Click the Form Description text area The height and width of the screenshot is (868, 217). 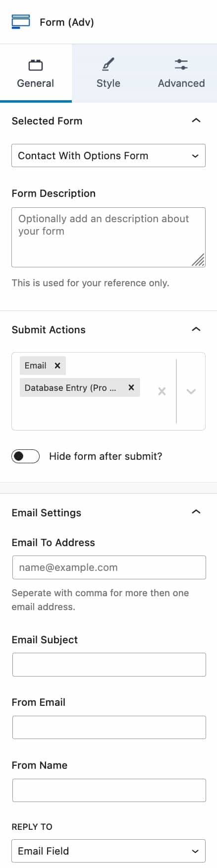(x=108, y=237)
